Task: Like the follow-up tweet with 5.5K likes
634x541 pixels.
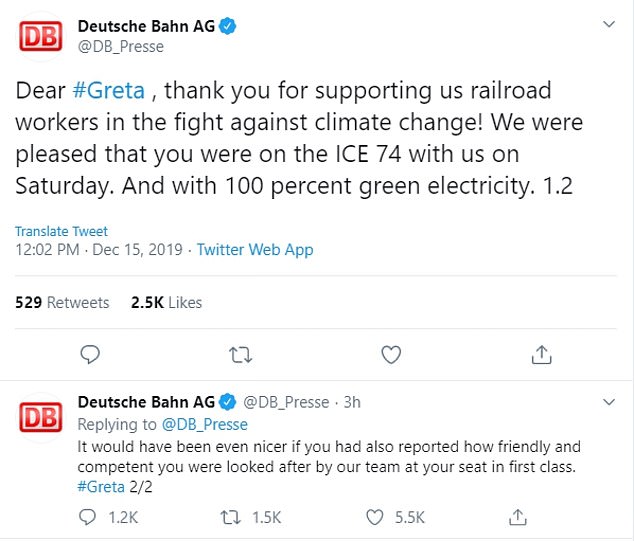Action: click(x=376, y=517)
